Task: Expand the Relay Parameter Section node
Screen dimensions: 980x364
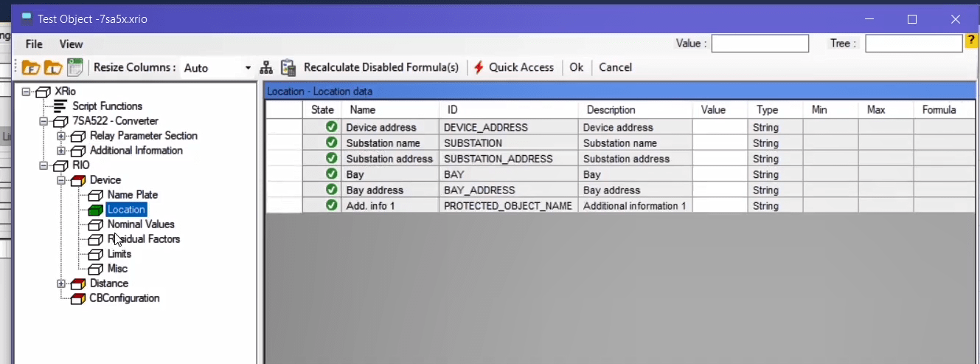Action: [61, 136]
